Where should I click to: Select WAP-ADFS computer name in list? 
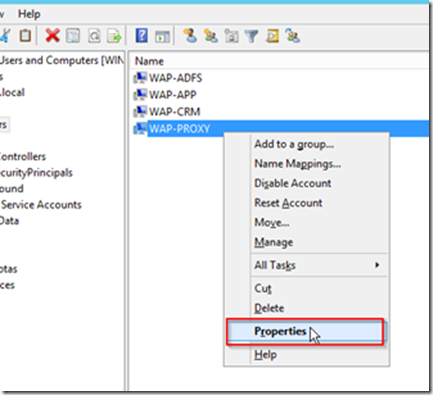click(175, 78)
